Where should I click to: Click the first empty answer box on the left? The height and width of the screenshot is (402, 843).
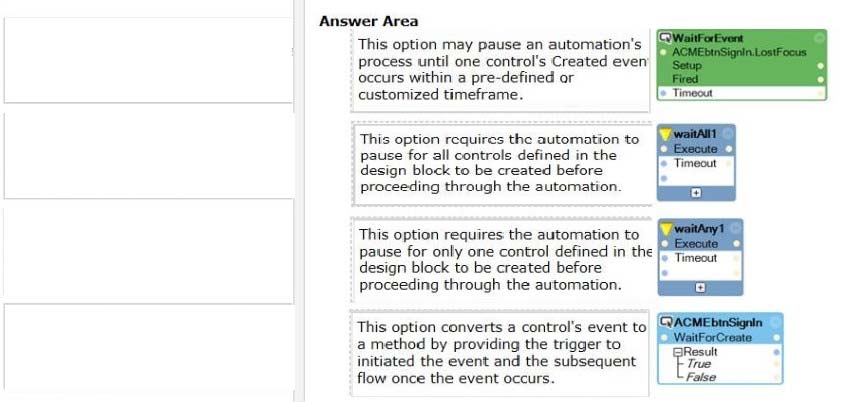click(x=148, y=60)
